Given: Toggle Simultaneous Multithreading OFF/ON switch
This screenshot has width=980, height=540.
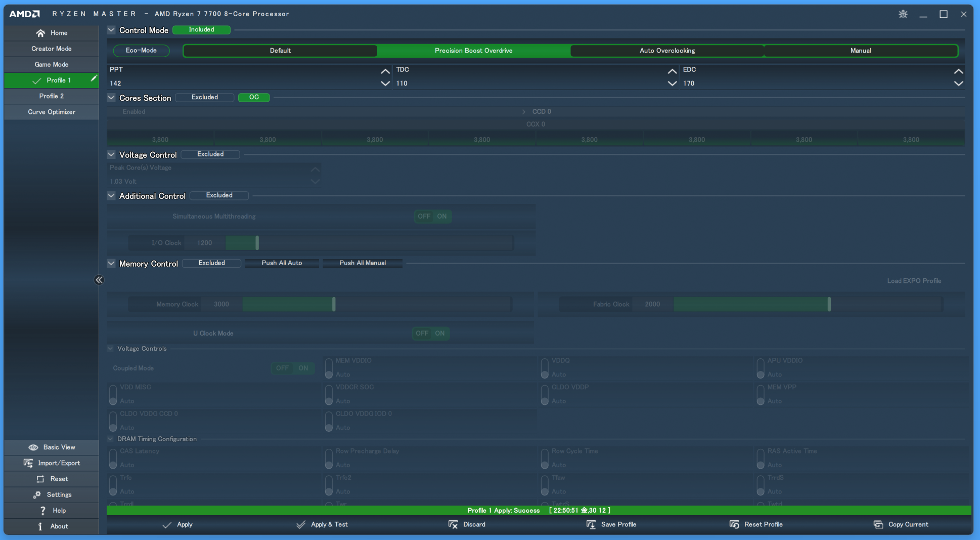Looking at the screenshot, I should click(x=433, y=217).
